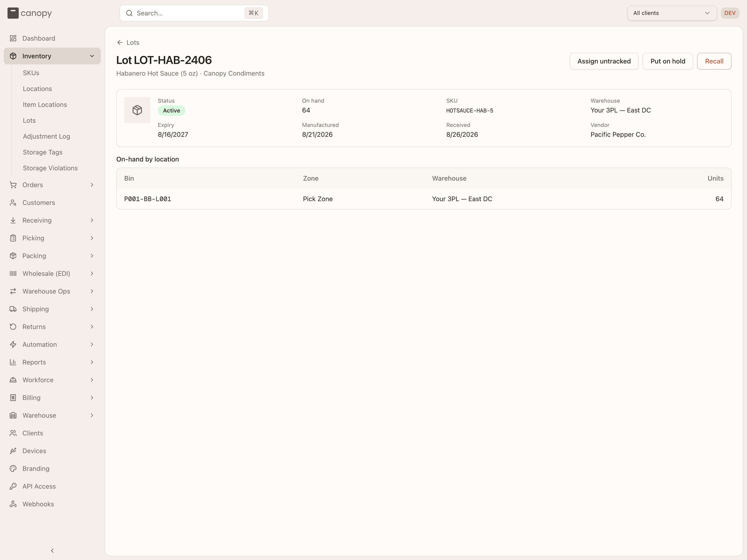
Task: Collapse the sidebar with bottom chevron
Action: coord(52,550)
